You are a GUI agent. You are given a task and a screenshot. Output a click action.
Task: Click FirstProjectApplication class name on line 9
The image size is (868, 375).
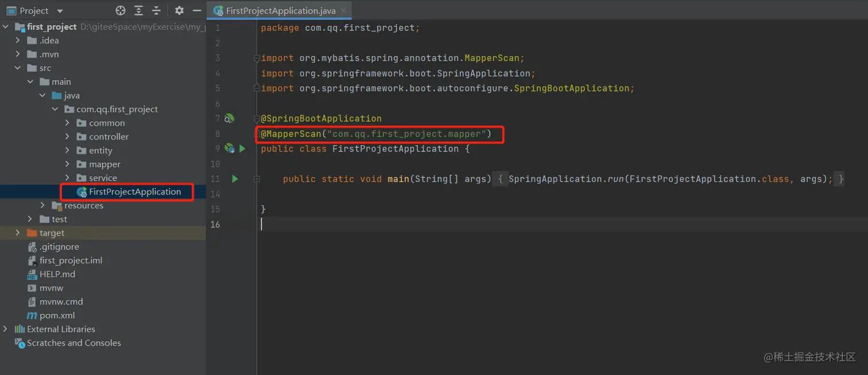(x=396, y=149)
